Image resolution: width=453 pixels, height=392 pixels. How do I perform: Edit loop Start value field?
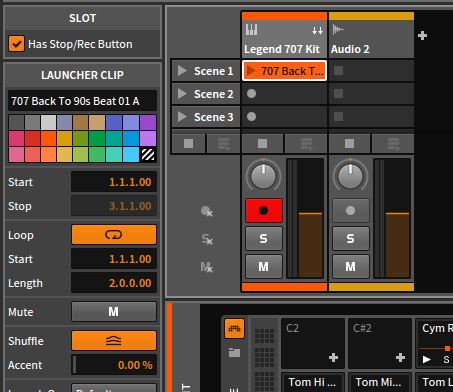point(114,259)
